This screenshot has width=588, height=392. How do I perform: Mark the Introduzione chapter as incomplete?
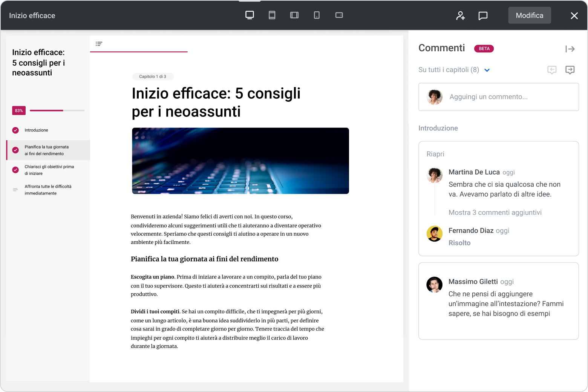tap(15, 130)
